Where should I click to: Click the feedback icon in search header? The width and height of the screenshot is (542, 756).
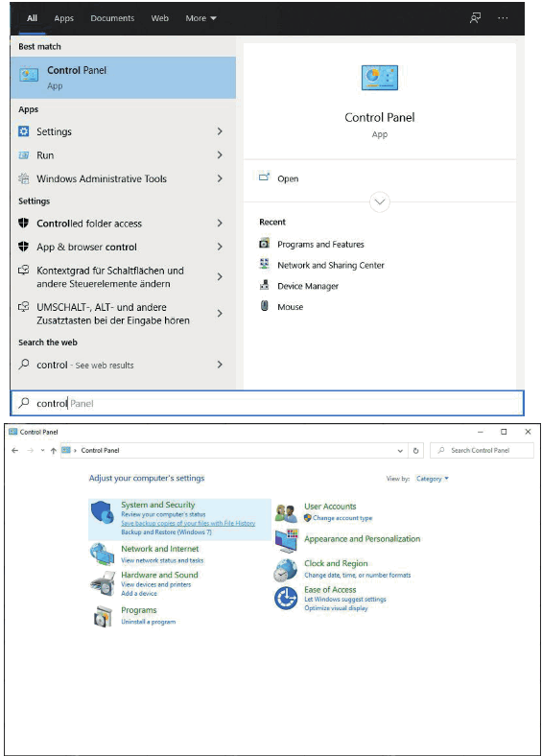pos(476,18)
